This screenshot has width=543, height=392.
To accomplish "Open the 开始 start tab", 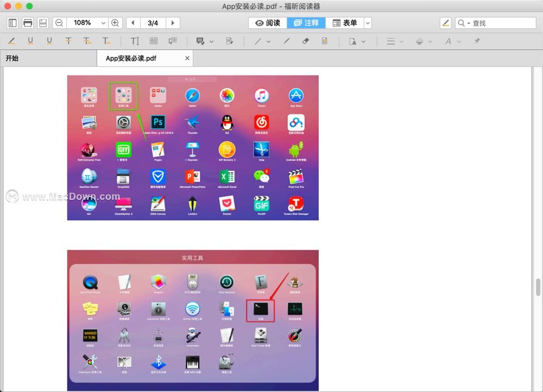I will click(x=48, y=58).
